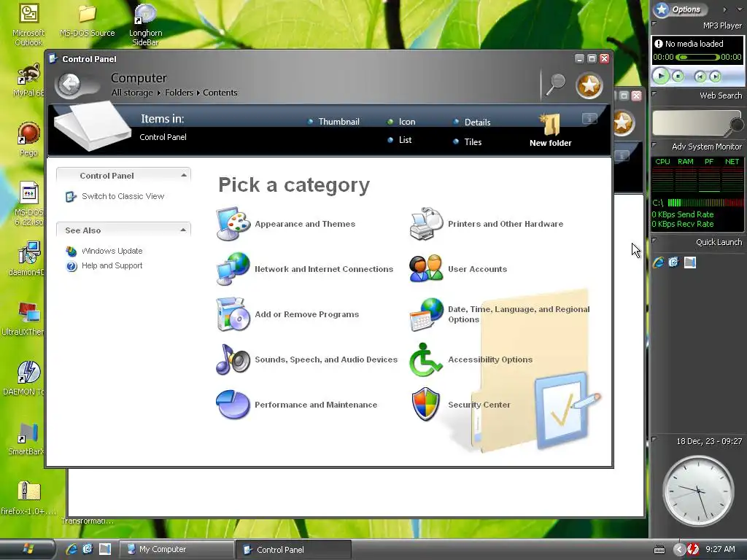The height and width of the screenshot is (560, 747).
Task: Expand hidden system tray icons arrow
Action: point(680,549)
